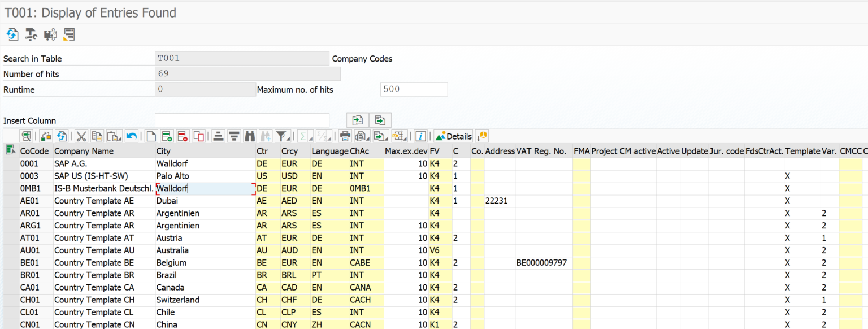
Task: Click the select-all corner button of table
Action: tap(10, 150)
